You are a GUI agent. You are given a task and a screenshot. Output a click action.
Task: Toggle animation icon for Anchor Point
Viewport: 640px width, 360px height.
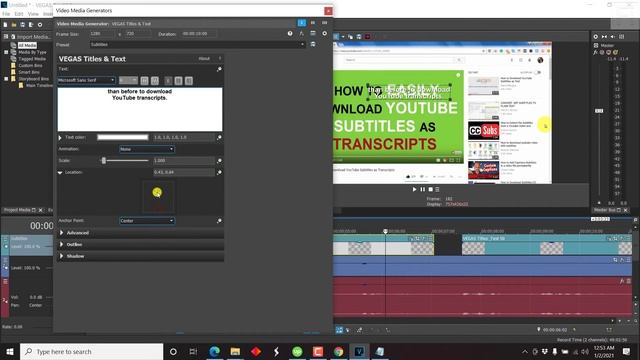[x=219, y=220]
